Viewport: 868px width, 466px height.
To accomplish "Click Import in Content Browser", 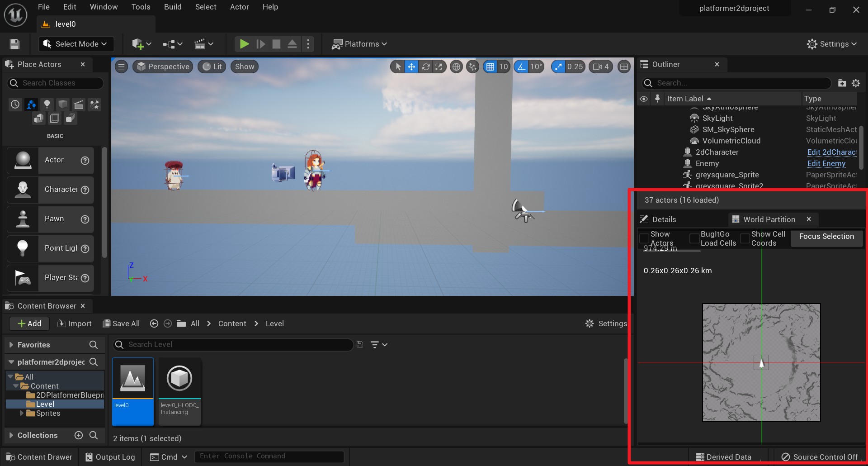I will pyautogui.click(x=75, y=323).
